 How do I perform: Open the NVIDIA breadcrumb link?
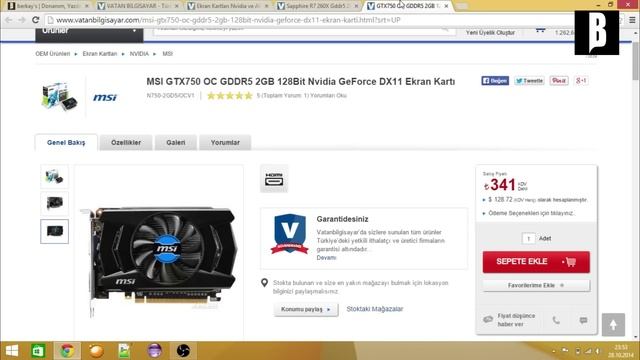pos(139,53)
